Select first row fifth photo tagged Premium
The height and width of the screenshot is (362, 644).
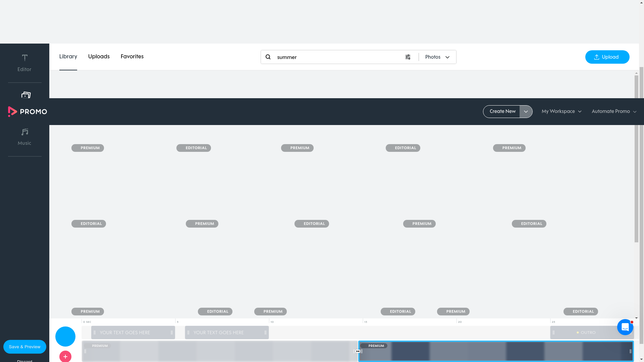click(509, 148)
